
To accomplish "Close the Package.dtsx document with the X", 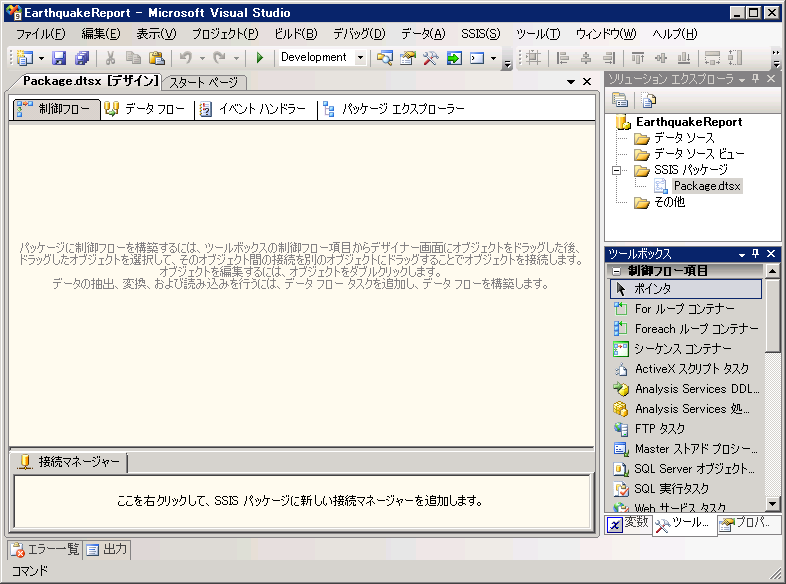I will tap(587, 82).
